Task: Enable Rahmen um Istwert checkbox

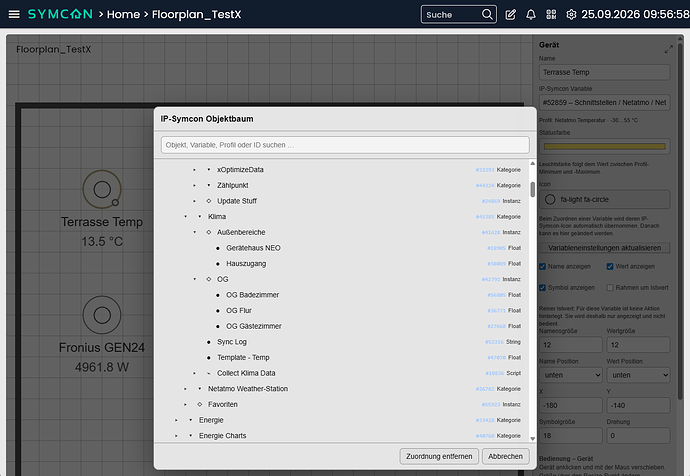Action: point(609,288)
